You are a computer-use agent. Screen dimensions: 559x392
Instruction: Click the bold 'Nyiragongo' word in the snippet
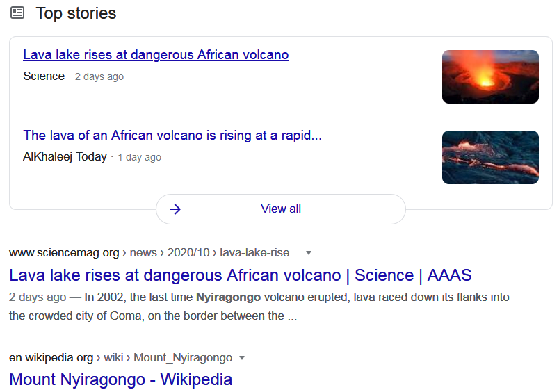tap(228, 297)
